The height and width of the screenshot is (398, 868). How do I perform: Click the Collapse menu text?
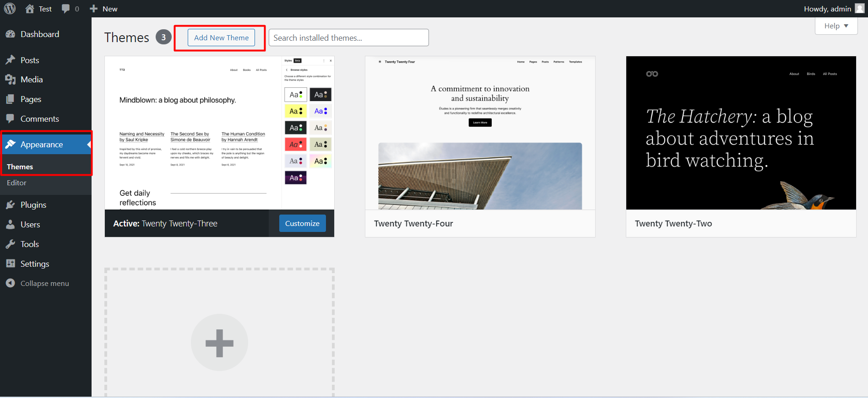(45, 284)
